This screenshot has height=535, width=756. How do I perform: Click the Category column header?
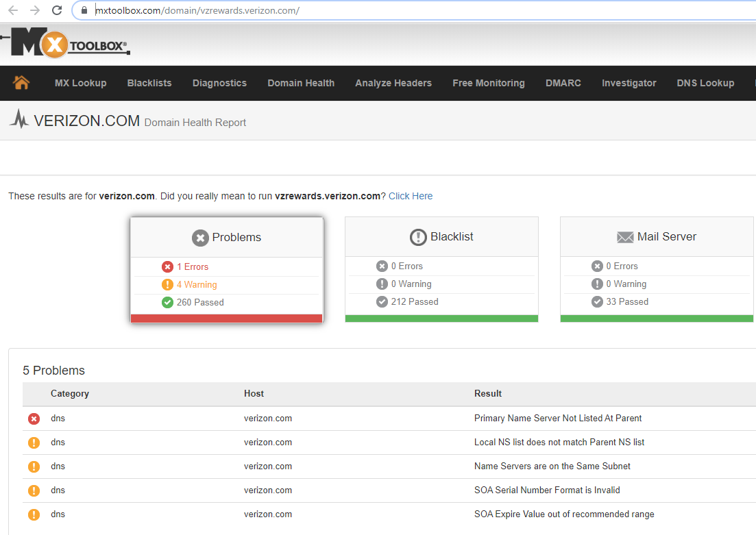pos(70,393)
